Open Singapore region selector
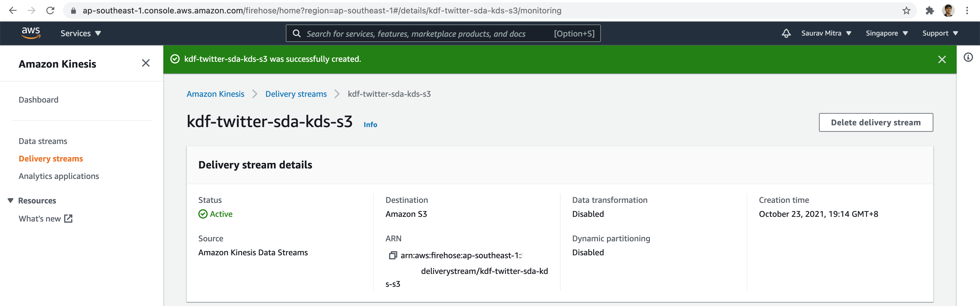 [886, 34]
